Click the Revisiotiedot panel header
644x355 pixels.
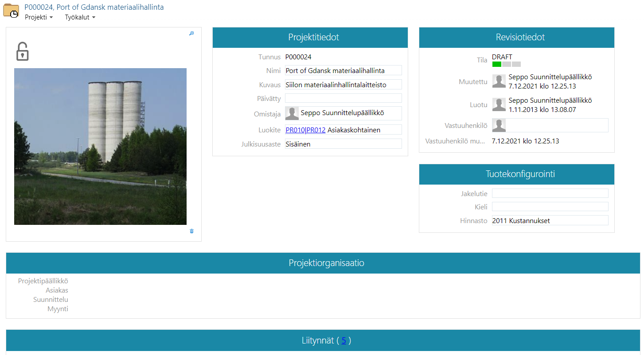(517, 38)
